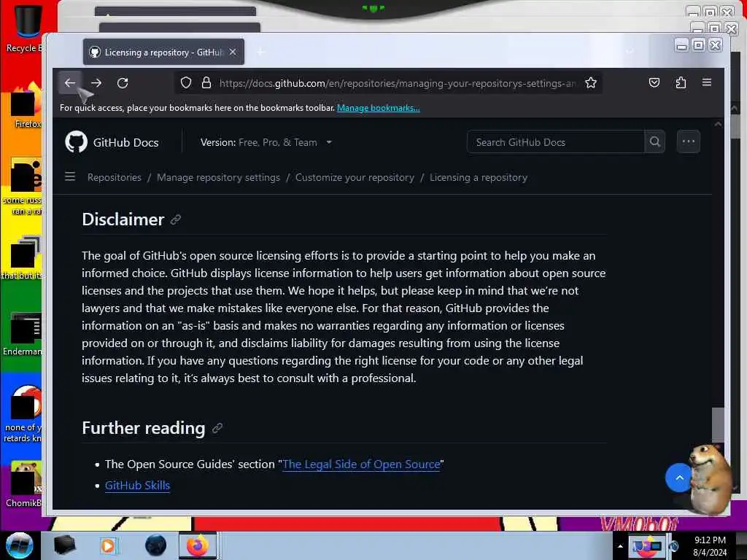The width and height of the screenshot is (747, 560).
Task: Open the ChomikB desktop icon
Action: pyautogui.click(x=24, y=483)
